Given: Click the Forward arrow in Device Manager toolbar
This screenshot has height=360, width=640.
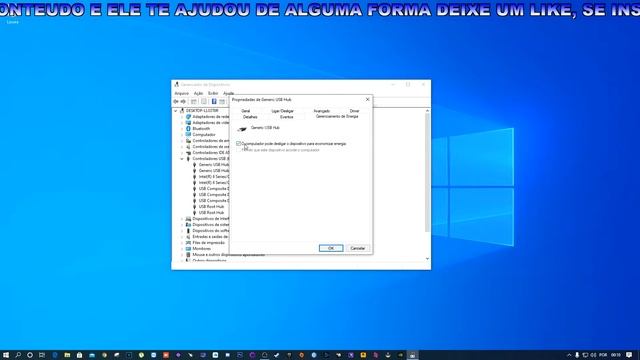Looking at the screenshot, I should 183,102.
